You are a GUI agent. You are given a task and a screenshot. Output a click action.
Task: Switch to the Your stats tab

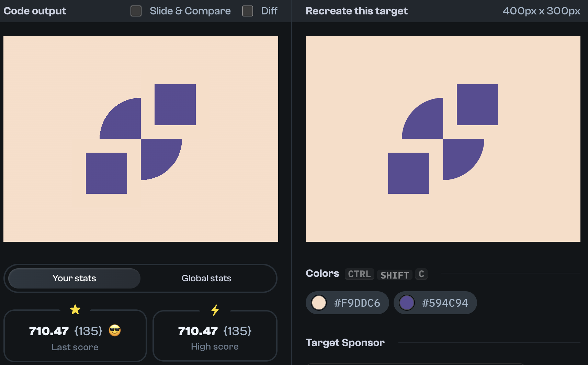click(73, 278)
